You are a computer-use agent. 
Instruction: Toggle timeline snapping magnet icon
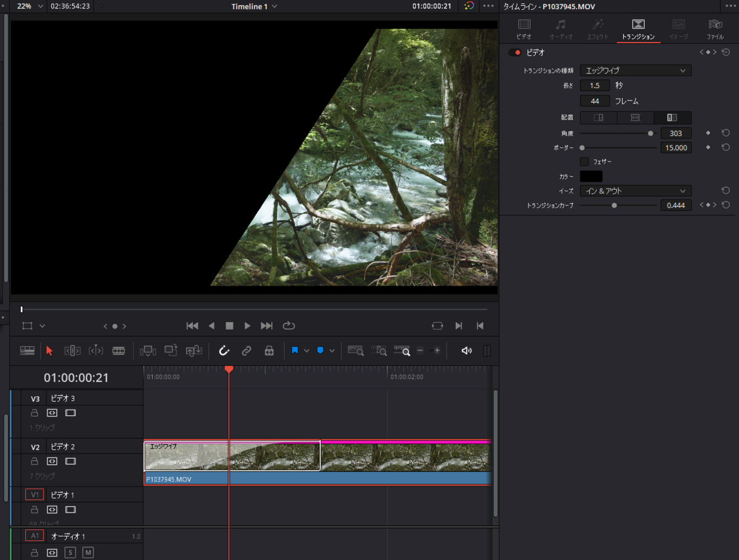point(224,351)
